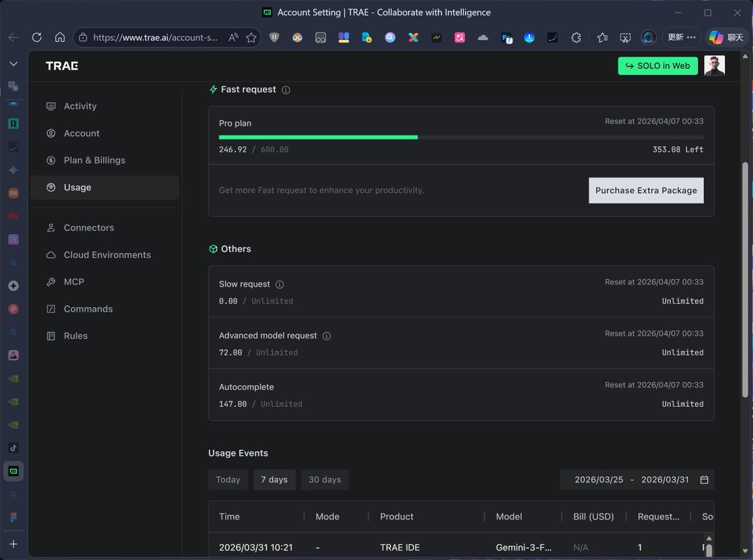Screen dimensions: 753x560
Task: Show Slow request info icon
Action: click(x=280, y=284)
